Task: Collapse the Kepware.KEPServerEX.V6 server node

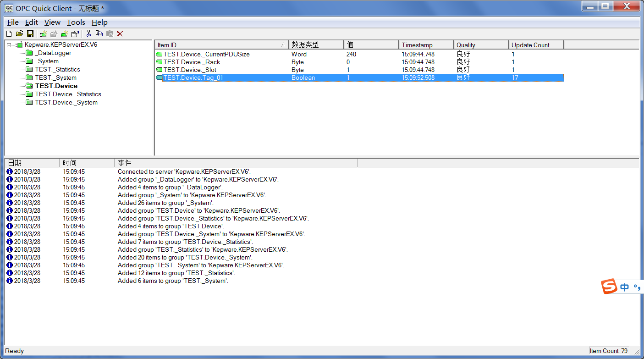Action: click(x=9, y=45)
